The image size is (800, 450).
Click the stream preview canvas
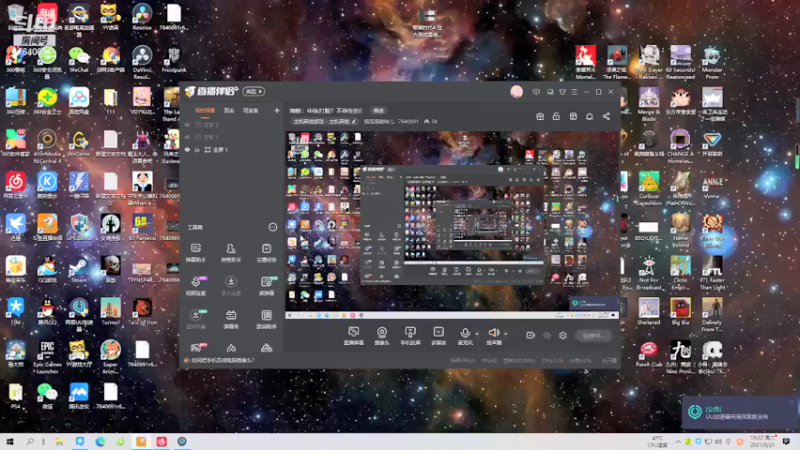[x=452, y=225]
